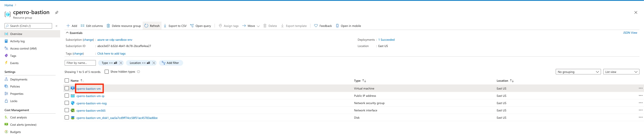Open the Move dropdown
The width and height of the screenshot is (644, 134).
tap(251, 26)
